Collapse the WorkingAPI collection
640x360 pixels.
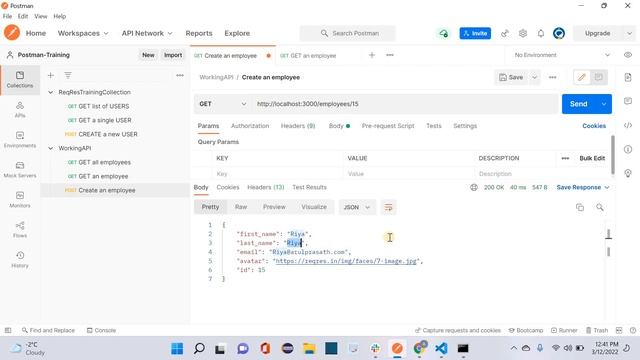51,148
